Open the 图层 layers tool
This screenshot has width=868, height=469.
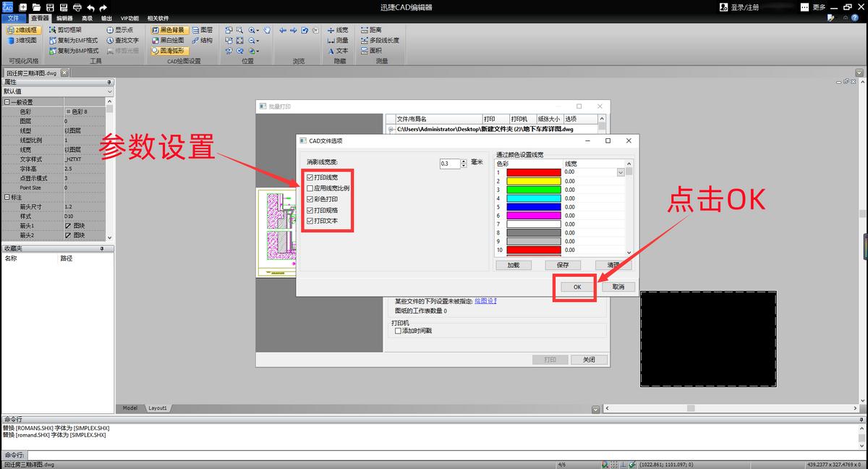tap(201, 30)
